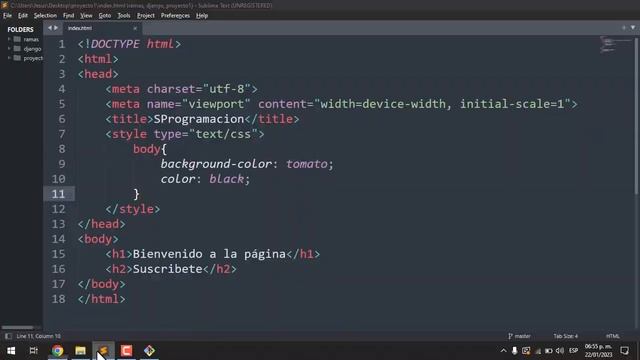Viewport: 640px width, 360px height.
Task: Click the Line 11, Column 10 status
Action: click(x=38, y=336)
